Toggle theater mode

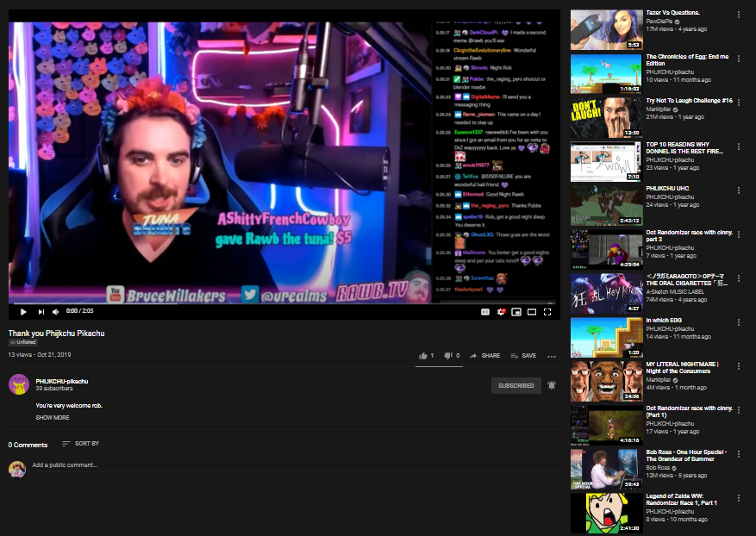[532, 312]
